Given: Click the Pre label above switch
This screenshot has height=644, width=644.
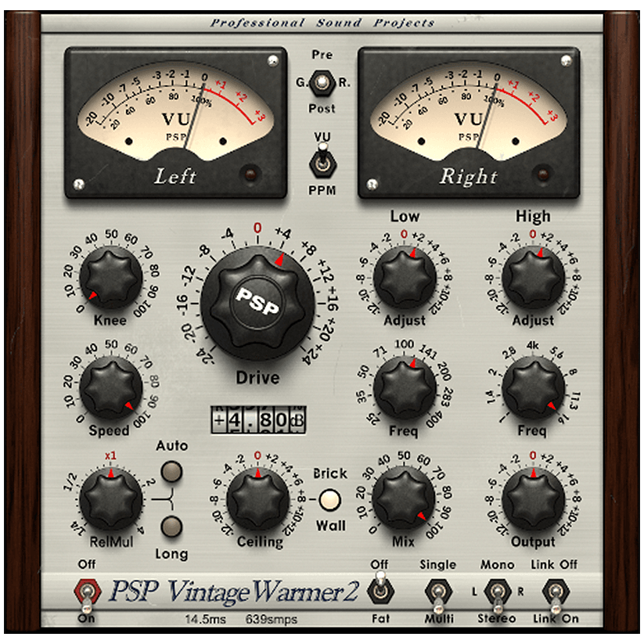Looking at the screenshot, I should click(322, 55).
